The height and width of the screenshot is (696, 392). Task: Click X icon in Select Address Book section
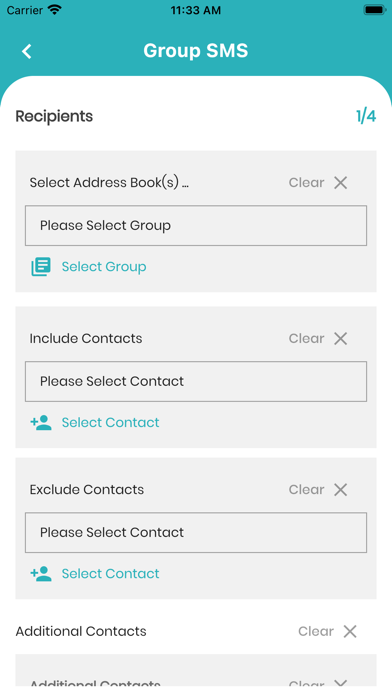click(341, 182)
